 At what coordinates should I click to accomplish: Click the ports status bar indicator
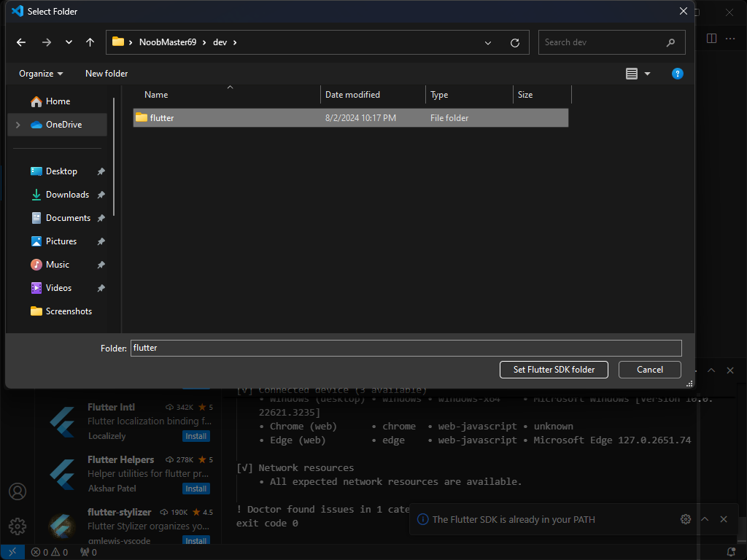pos(88,553)
